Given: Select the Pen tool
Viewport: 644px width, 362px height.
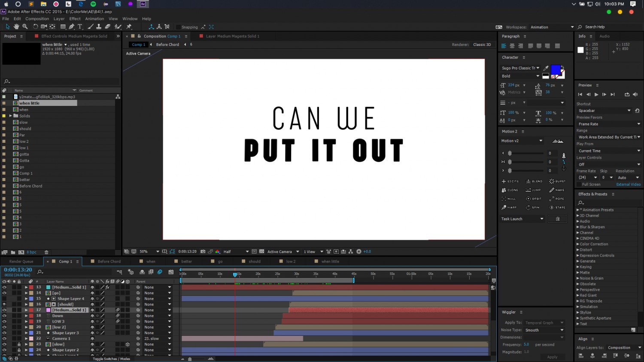Looking at the screenshot, I should [72, 27].
